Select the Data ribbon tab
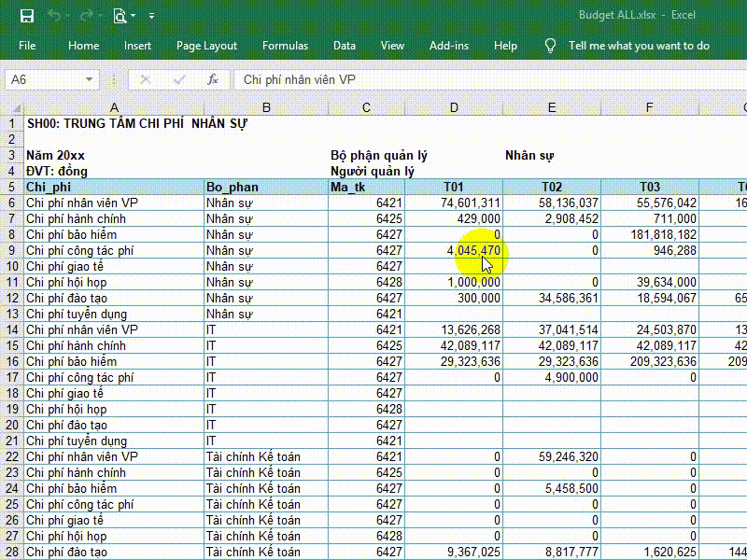 click(x=345, y=46)
